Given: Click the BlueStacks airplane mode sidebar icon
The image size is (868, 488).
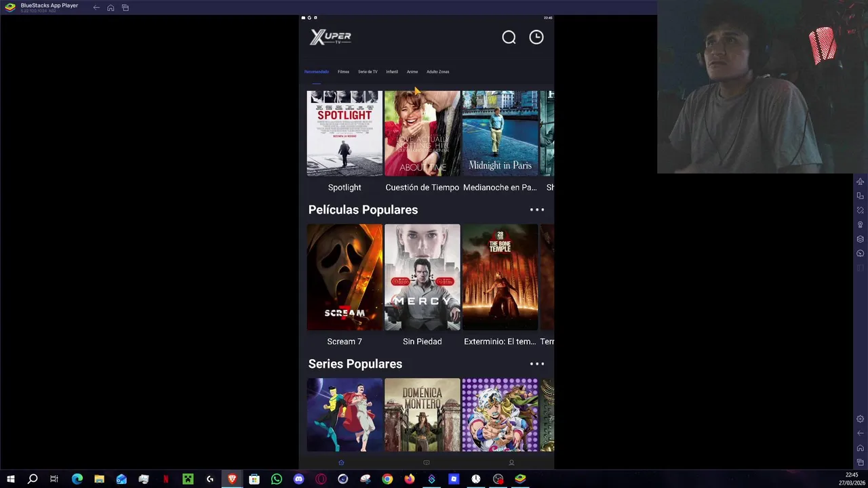Looking at the screenshot, I should pos(861,182).
